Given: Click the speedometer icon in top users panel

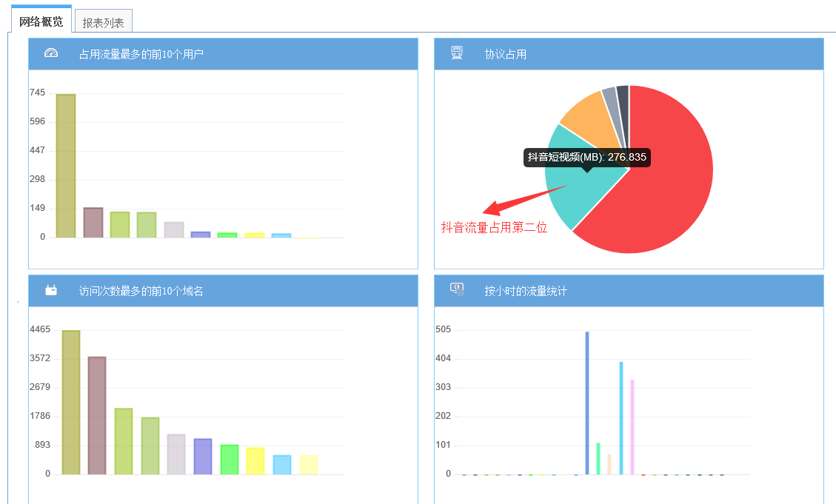Looking at the screenshot, I should click(51, 53).
